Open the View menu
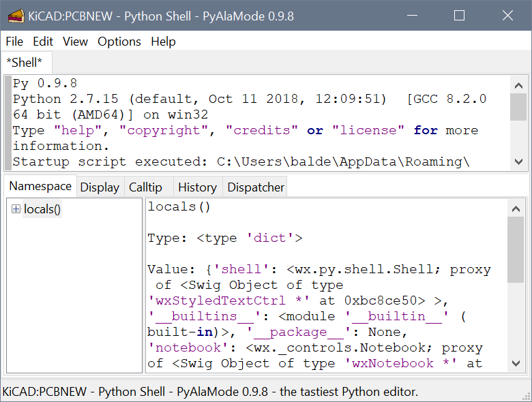This screenshot has width=532, height=402. point(75,42)
